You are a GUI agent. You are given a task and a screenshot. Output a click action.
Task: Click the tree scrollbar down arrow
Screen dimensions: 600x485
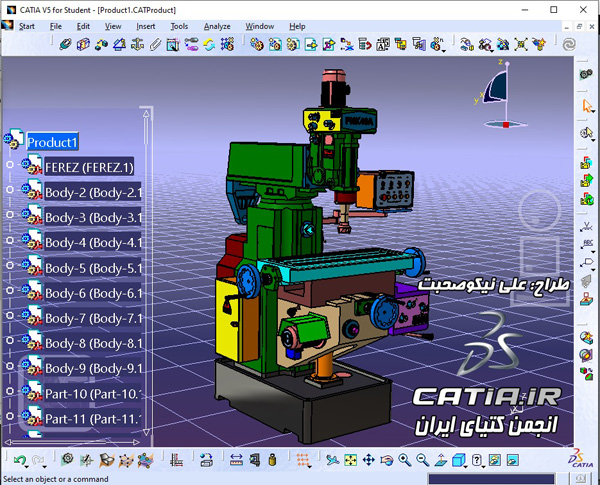146,432
